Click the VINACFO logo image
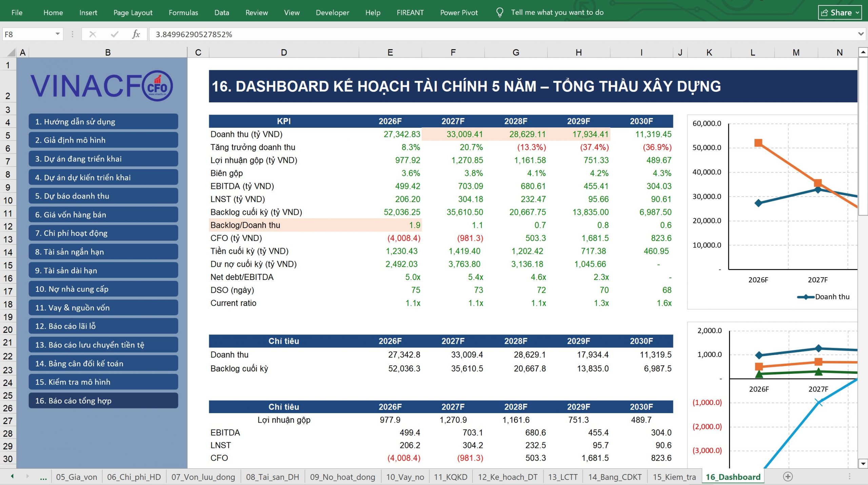 point(102,86)
